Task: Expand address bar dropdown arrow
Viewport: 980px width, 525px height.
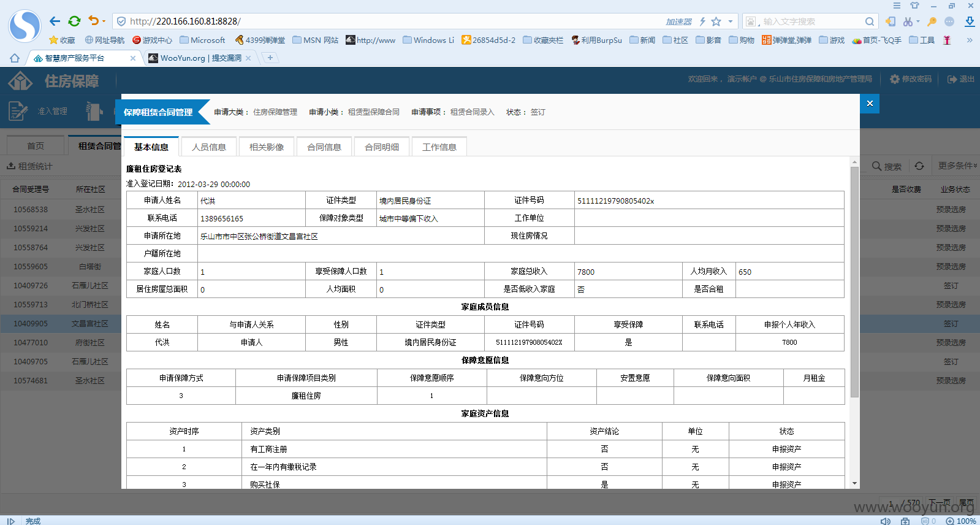Action: tap(731, 21)
